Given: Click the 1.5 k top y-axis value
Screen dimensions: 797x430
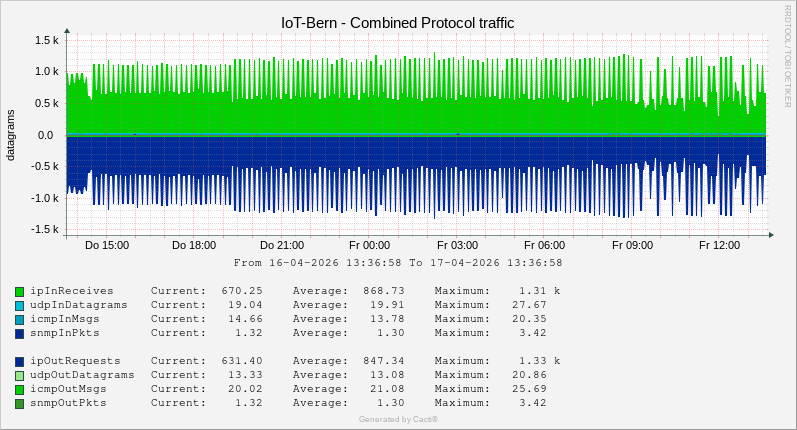Looking at the screenshot, I should (48, 40).
